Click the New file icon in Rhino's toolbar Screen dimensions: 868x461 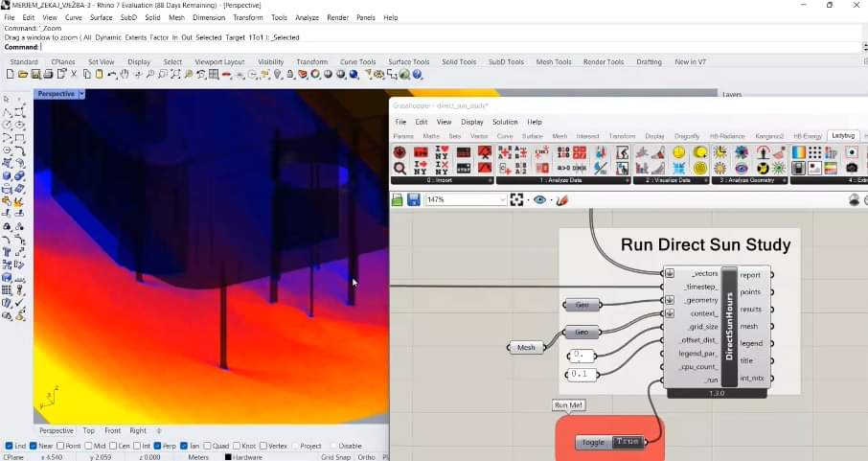pyautogui.click(x=10, y=74)
